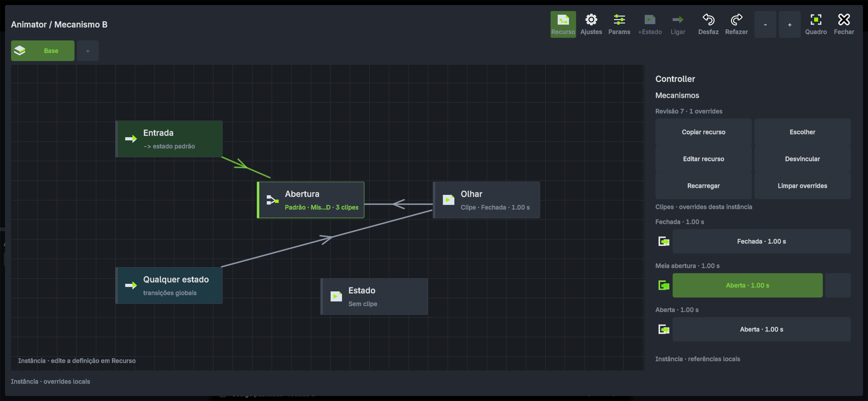Click 'Instância · edite a definição em Recurso' text
The image size is (868, 401).
tap(77, 361)
